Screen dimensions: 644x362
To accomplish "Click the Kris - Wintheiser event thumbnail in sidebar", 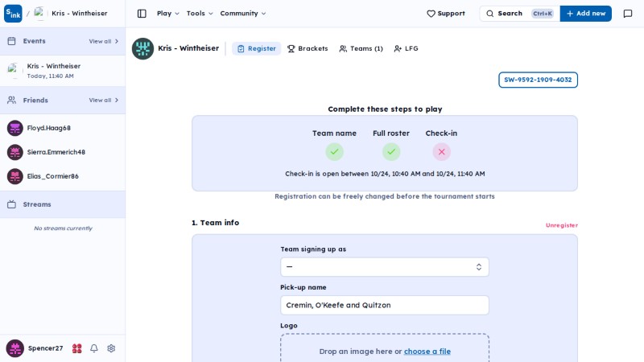I will tap(14, 71).
